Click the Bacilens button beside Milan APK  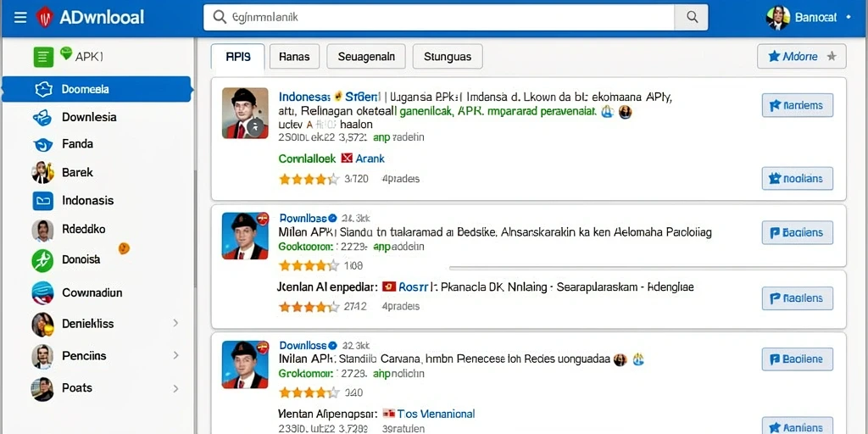coord(798,232)
